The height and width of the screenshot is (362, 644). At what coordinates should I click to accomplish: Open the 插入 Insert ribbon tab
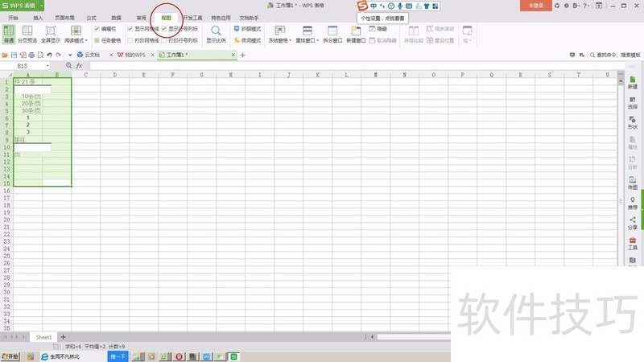[38, 18]
